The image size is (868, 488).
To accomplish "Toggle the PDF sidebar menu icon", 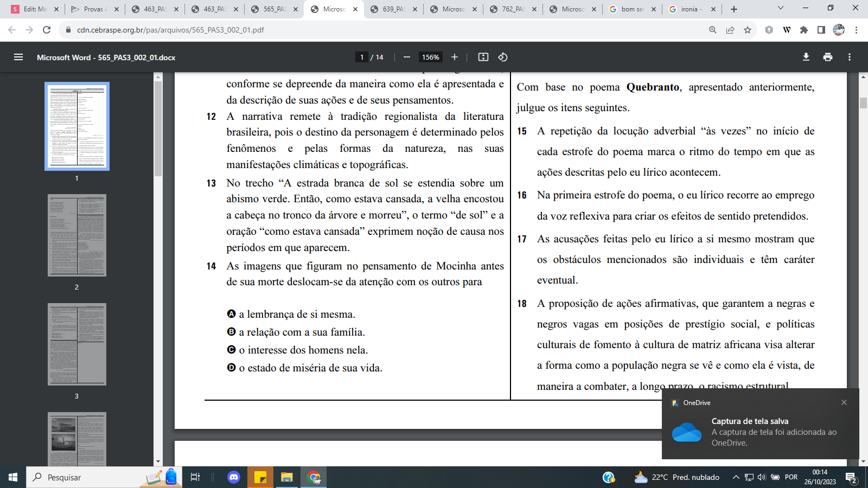I will tap(18, 57).
